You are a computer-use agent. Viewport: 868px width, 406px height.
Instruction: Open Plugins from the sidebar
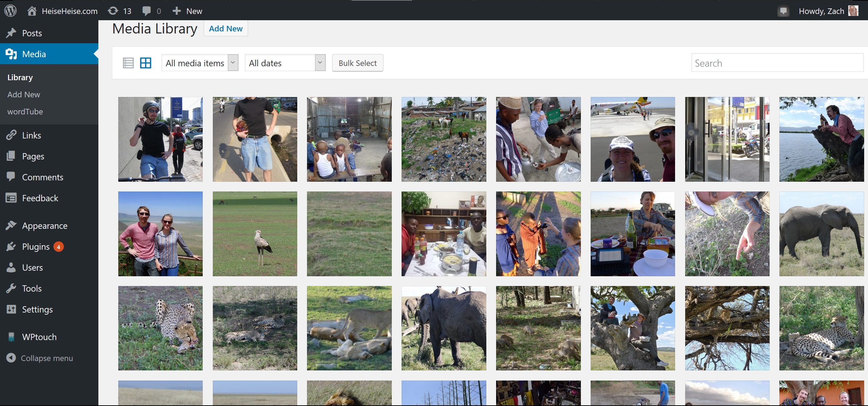(36, 247)
